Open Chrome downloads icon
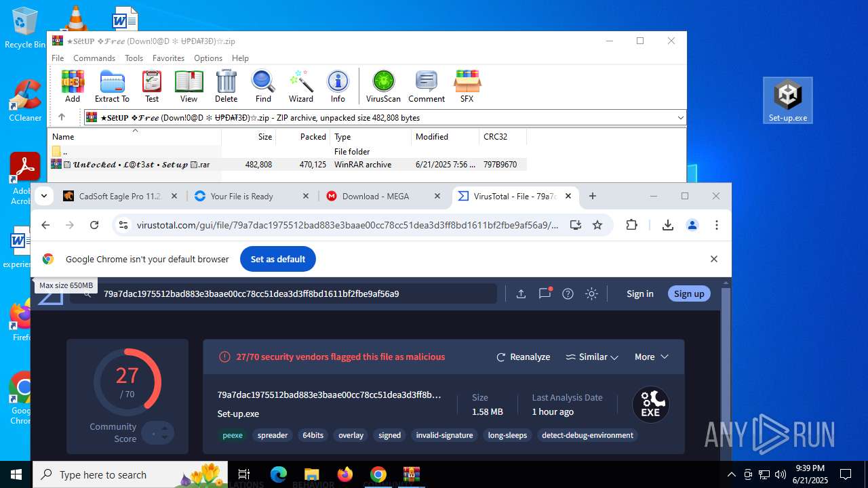Screen dimensions: 868x488 point(667,225)
